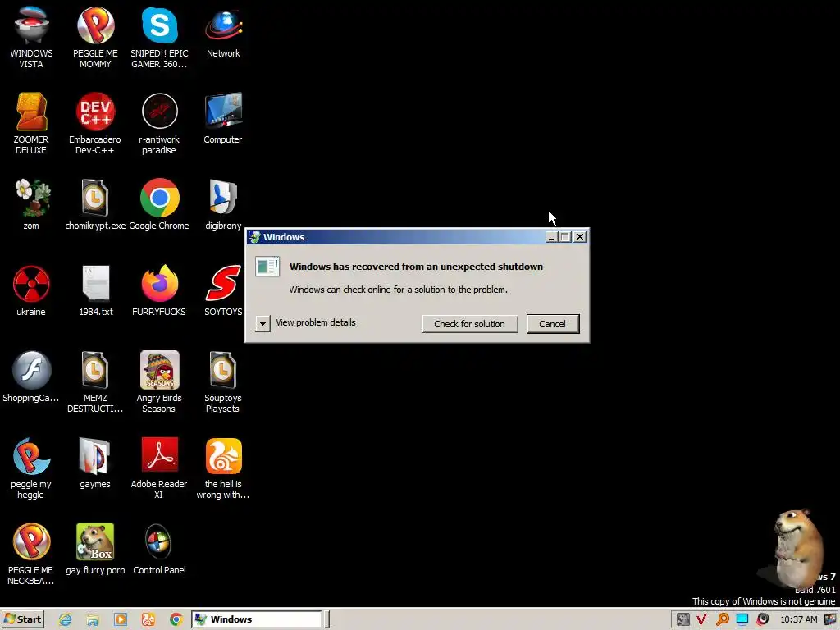The image size is (840, 630).
Task: Click the first gray system tray icon
Action: [682, 620]
